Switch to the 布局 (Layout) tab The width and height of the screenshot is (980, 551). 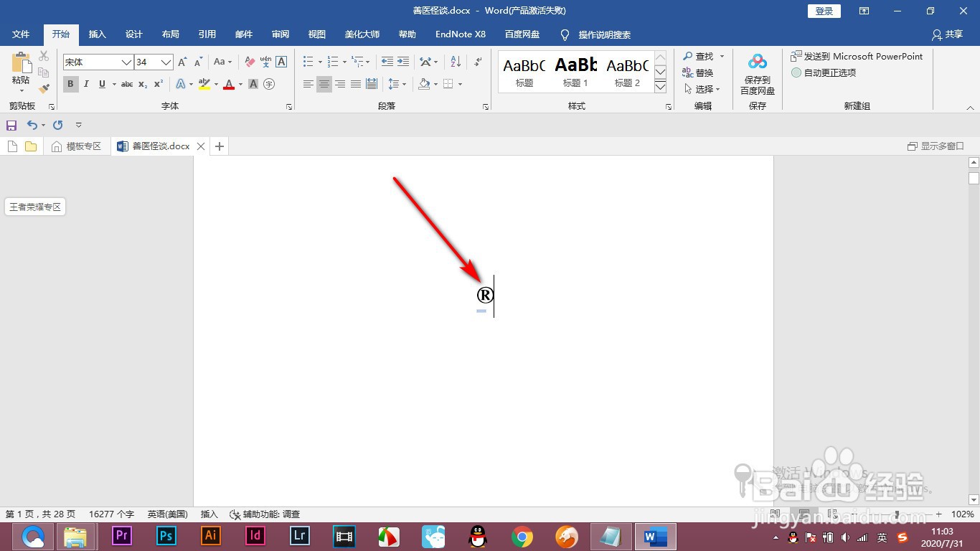point(171,34)
